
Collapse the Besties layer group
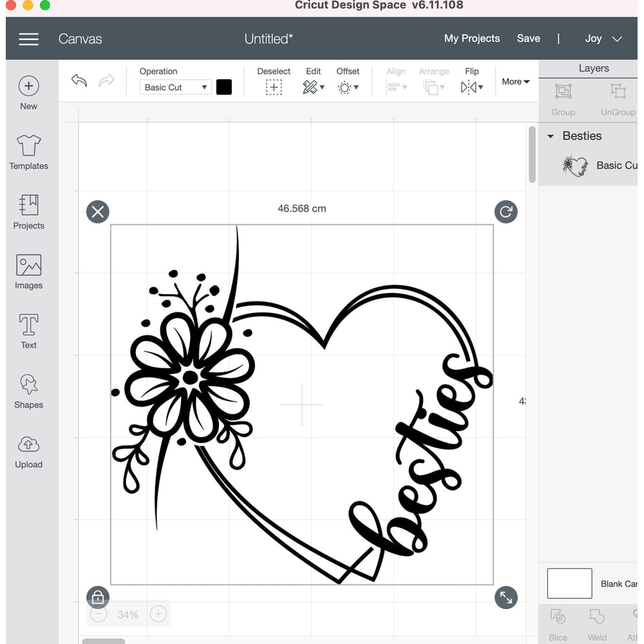pos(552,136)
